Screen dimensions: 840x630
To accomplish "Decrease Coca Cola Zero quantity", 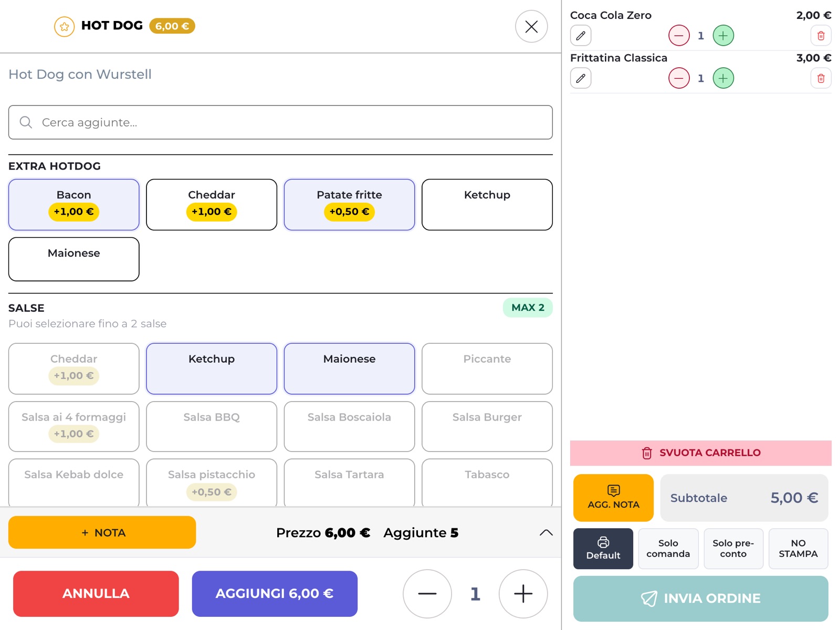I will [679, 36].
